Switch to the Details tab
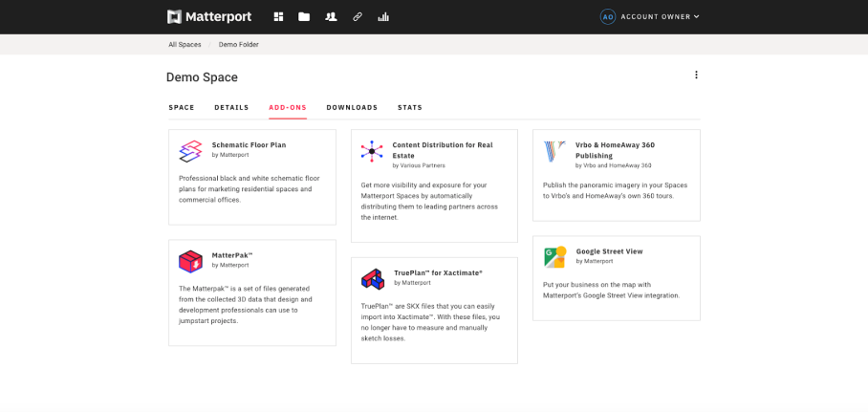Viewport: 868px width, 412px height. click(x=231, y=107)
